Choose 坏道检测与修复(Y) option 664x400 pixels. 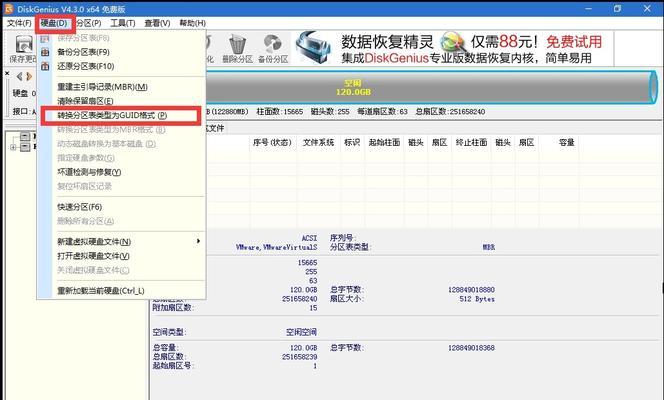89,172
